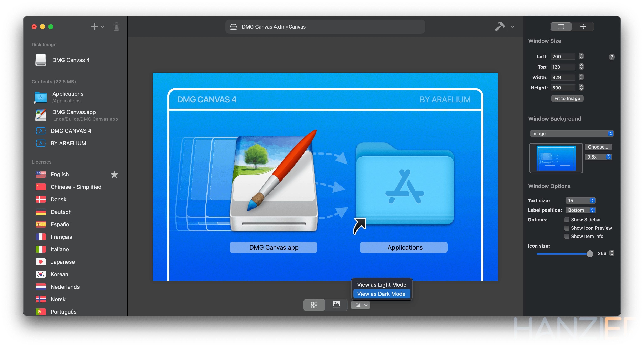Image resolution: width=644 pixels, height=347 pixels.
Task: Click the add (+) item button
Action: click(x=94, y=26)
